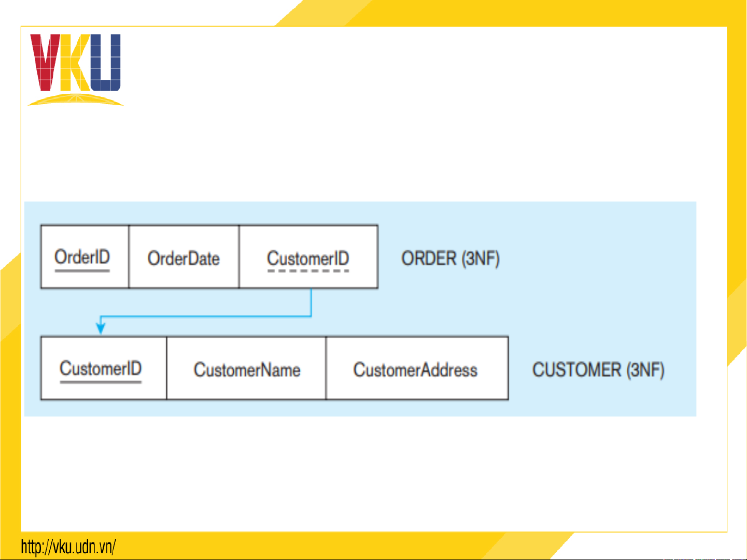Select the OrderID primary key cell
Screen dimensions: 747x560
pos(84,257)
